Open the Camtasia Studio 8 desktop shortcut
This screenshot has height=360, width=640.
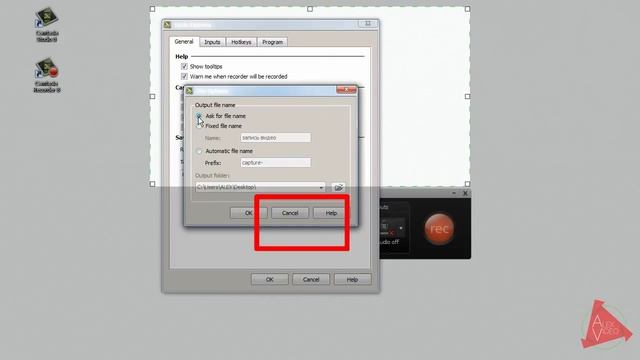[47, 24]
